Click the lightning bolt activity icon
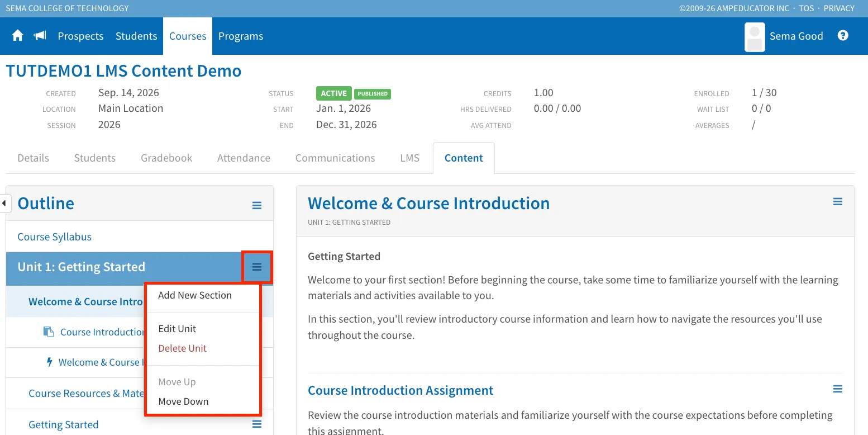Viewport: 868px width, 435px height. pyautogui.click(x=50, y=362)
